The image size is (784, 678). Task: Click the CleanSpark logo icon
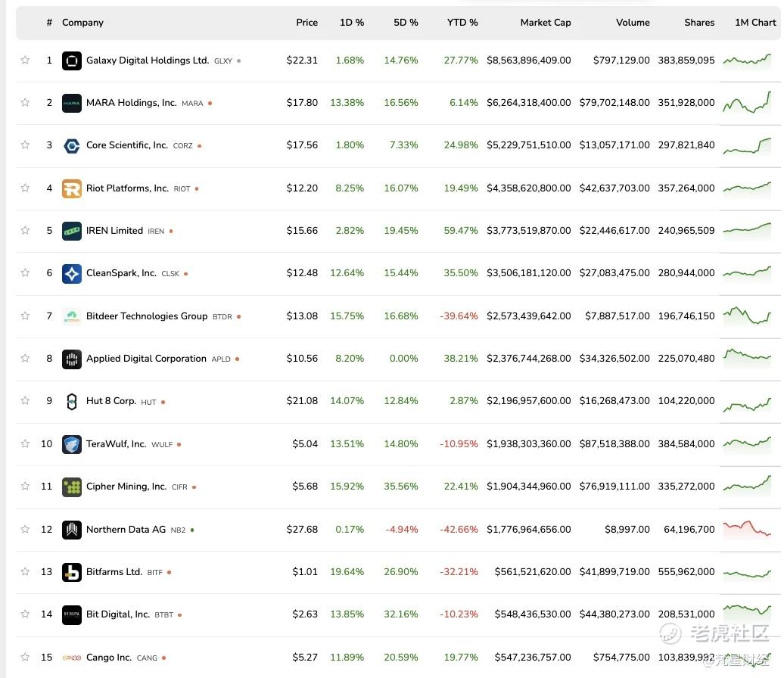coord(71,274)
